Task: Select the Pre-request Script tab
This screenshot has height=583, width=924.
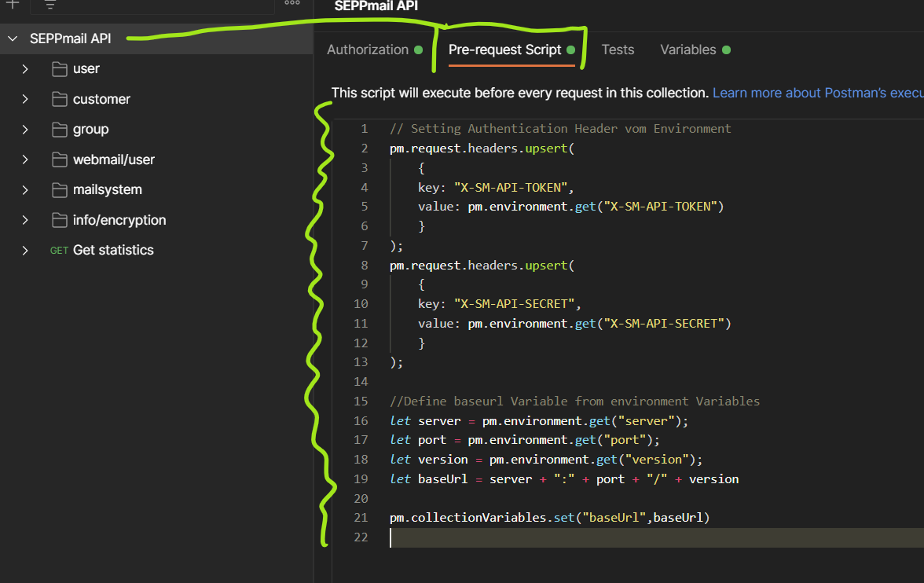Action: click(x=504, y=49)
